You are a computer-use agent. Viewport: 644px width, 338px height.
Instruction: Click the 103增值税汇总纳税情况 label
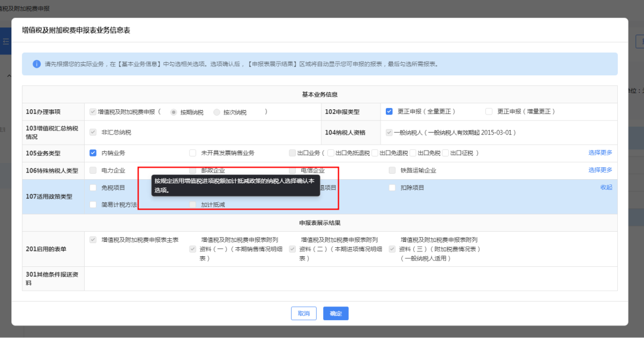pyautogui.click(x=52, y=133)
